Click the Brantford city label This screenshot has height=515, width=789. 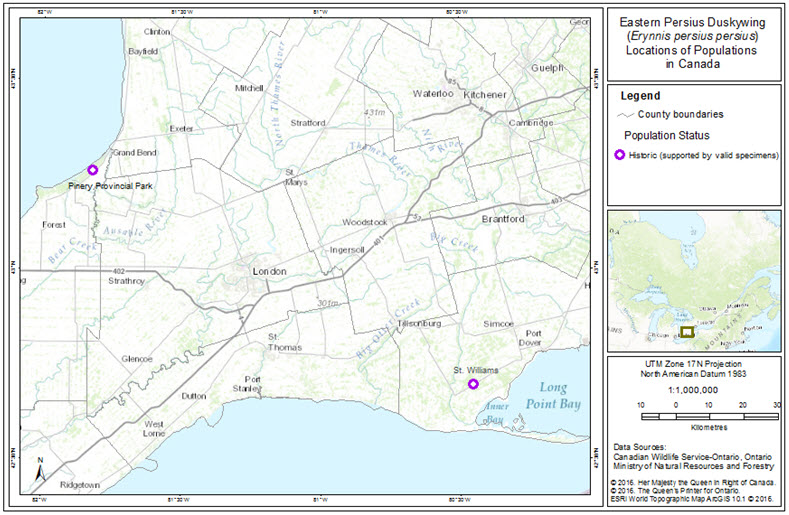[x=502, y=218]
